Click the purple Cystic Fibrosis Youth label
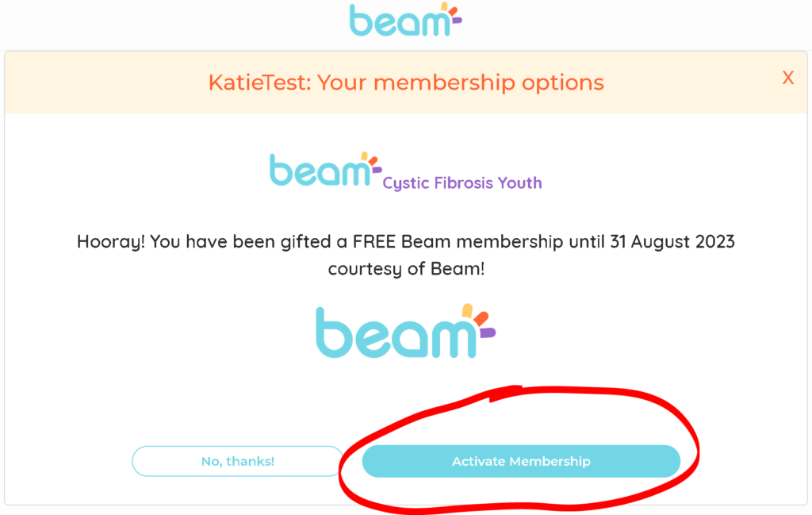 pyautogui.click(x=462, y=183)
